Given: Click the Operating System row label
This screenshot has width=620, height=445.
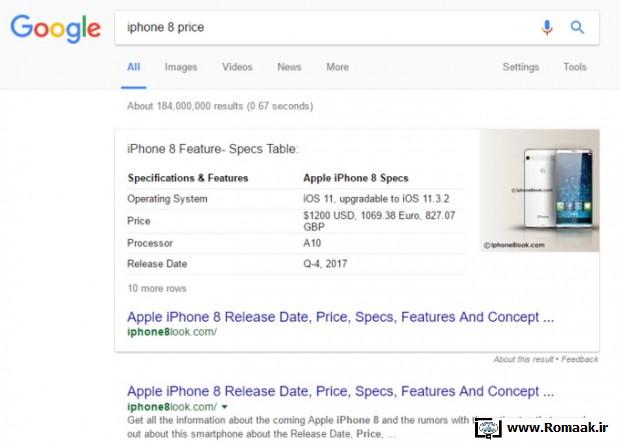Looking at the screenshot, I should point(167,199).
